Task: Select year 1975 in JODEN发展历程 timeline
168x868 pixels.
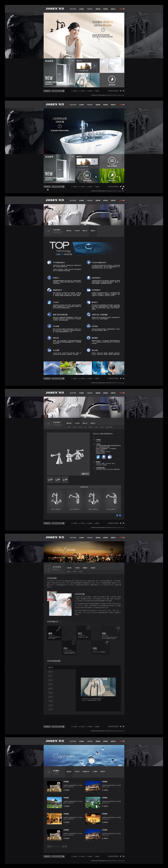Action: (x=50, y=709)
